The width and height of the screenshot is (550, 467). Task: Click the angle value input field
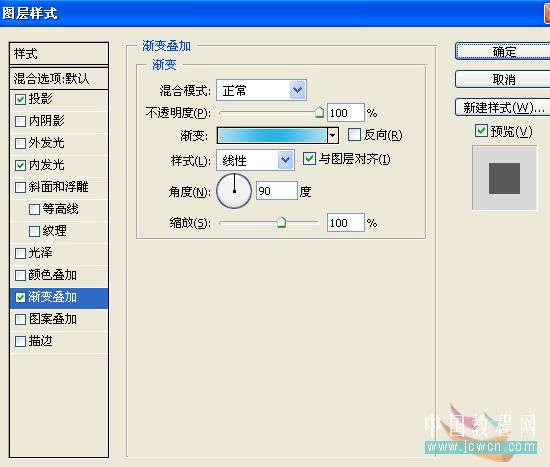276,191
